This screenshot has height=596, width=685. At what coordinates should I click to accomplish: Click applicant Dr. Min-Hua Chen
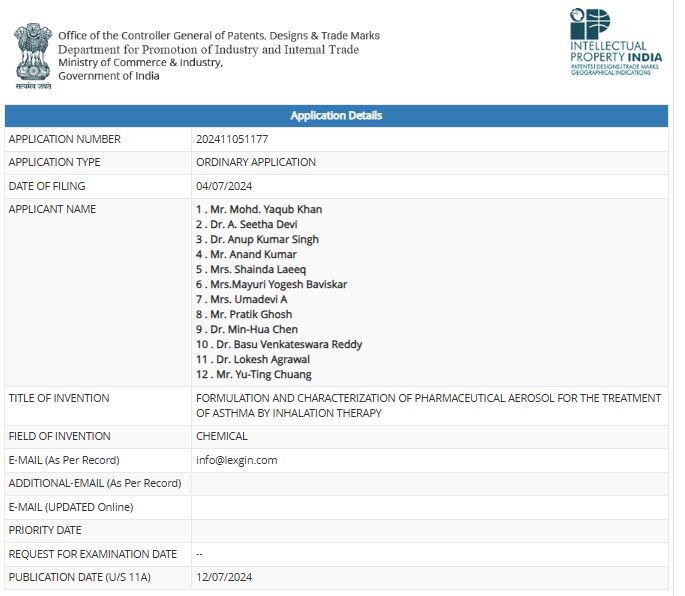(247, 329)
